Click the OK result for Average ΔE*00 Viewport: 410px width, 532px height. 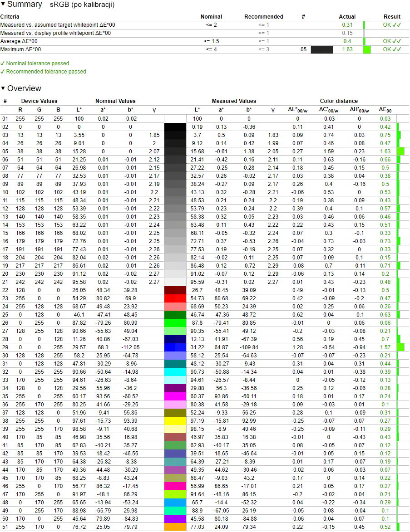(392, 41)
